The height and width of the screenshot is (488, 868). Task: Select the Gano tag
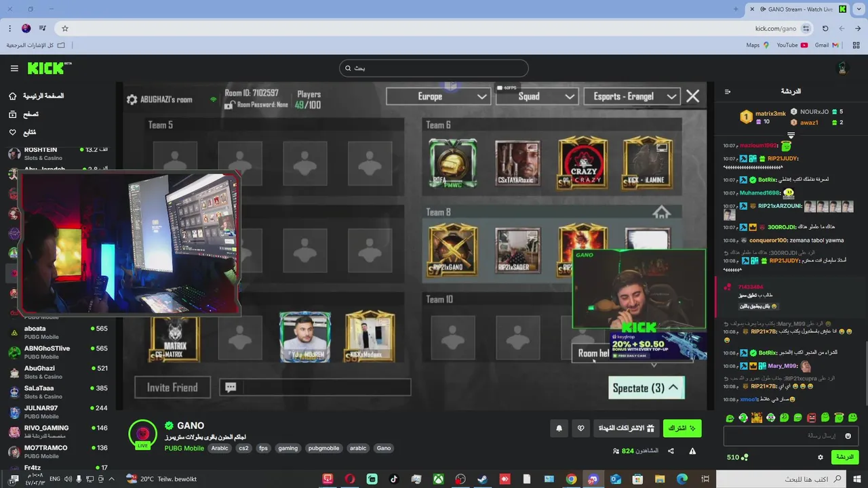coord(384,448)
